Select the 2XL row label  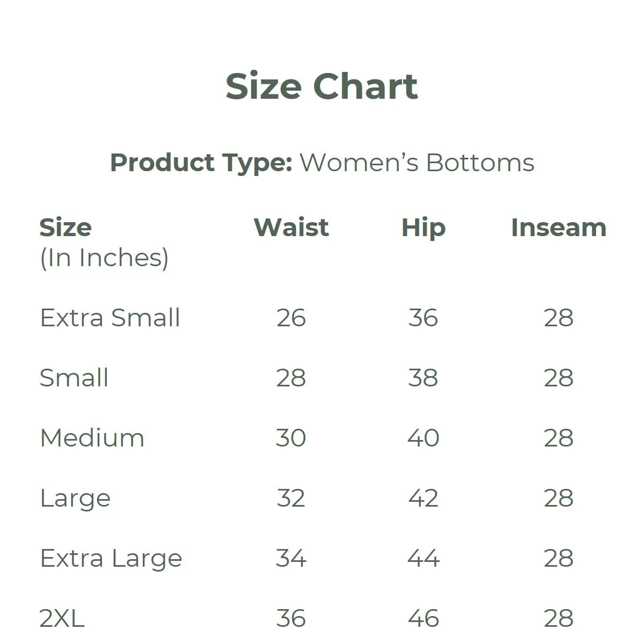click(x=62, y=619)
